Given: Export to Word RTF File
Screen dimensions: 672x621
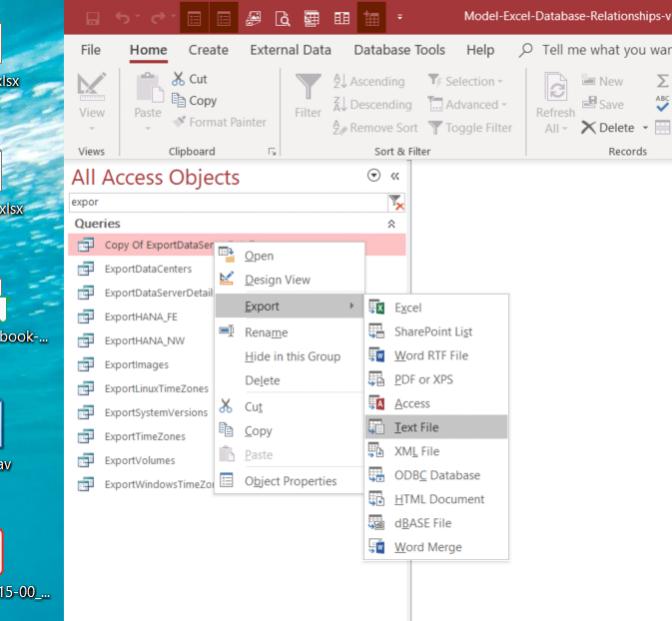Looking at the screenshot, I should pos(436,356).
